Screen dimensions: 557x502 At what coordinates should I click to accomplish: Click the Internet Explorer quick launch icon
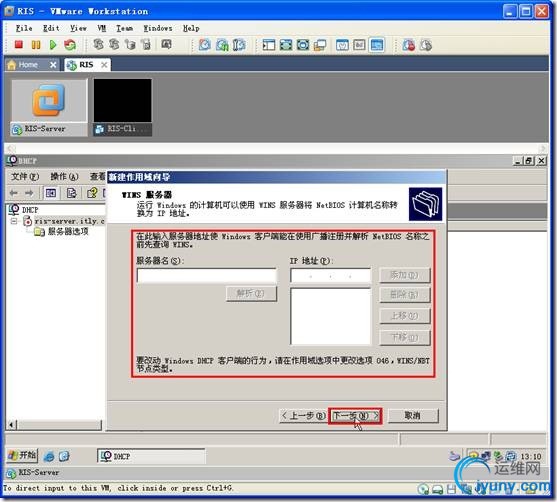pyautogui.click(x=49, y=456)
